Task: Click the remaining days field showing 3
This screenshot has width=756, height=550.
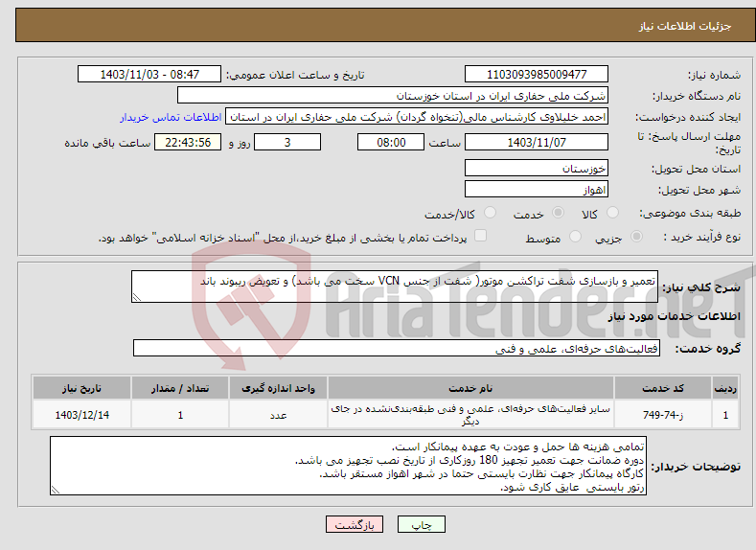Action: click(287, 143)
